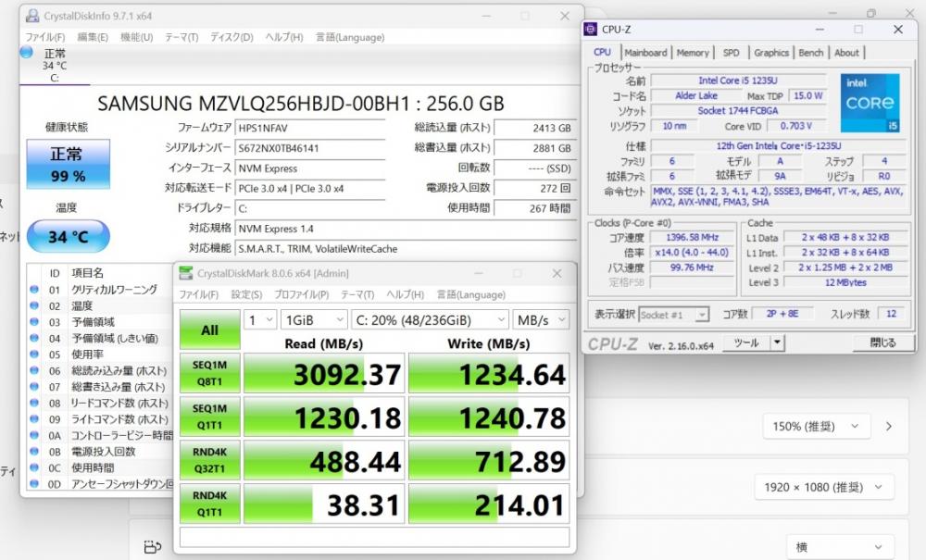Viewport: 926px width, 560px height.
Task: Switch to the About tab in CPU-Z
Action: pyautogui.click(x=846, y=53)
